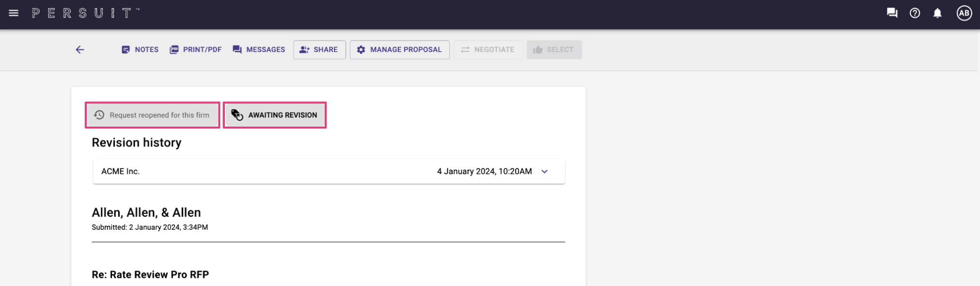Open the hamburger navigation menu

(14, 13)
